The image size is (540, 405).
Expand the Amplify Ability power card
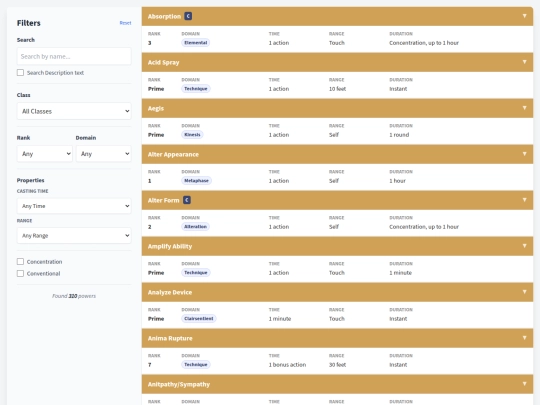(524, 246)
